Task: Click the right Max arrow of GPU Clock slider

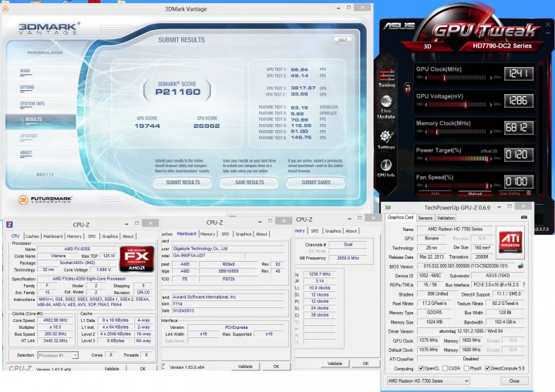Action: (491, 78)
